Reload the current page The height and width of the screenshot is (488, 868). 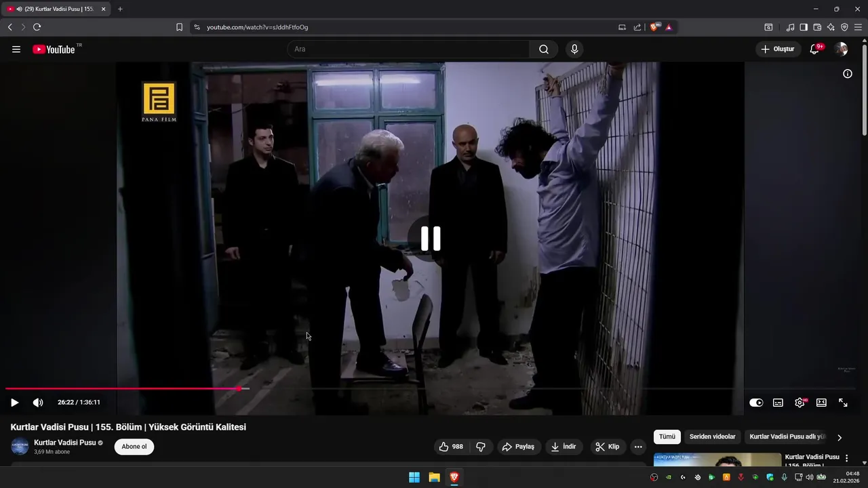click(x=37, y=27)
